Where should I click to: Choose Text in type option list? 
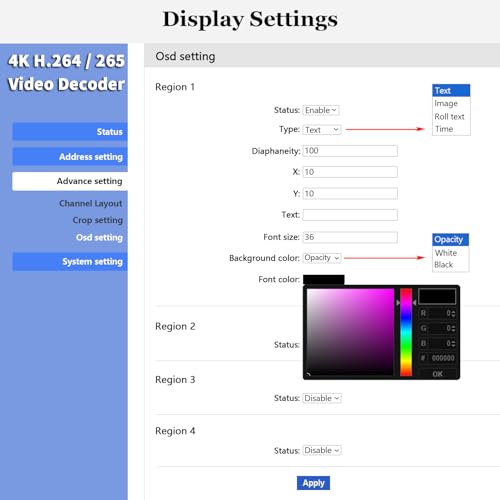click(x=451, y=91)
